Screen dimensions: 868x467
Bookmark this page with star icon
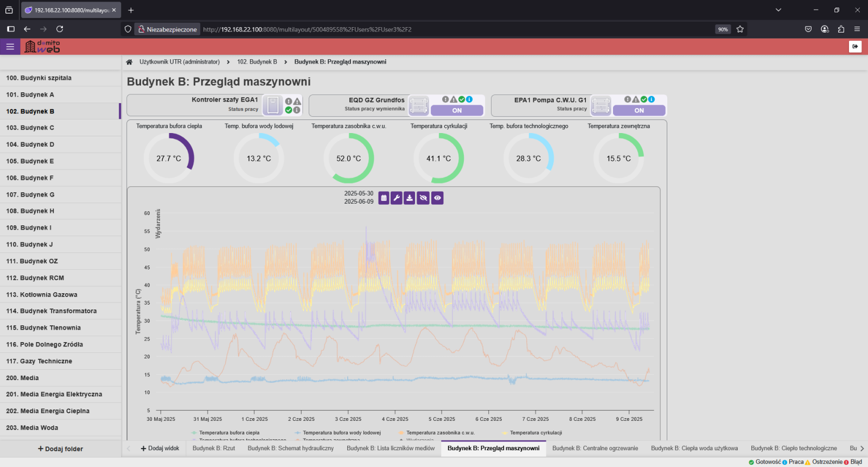pyautogui.click(x=740, y=29)
